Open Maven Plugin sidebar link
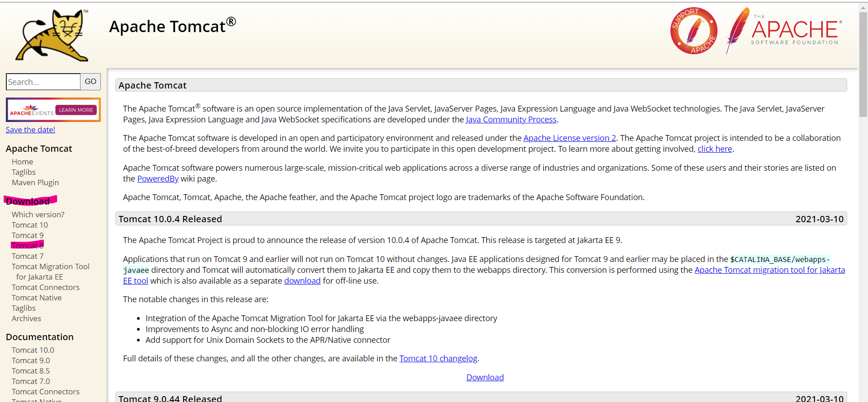This screenshot has width=868, height=402. pos(35,182)
